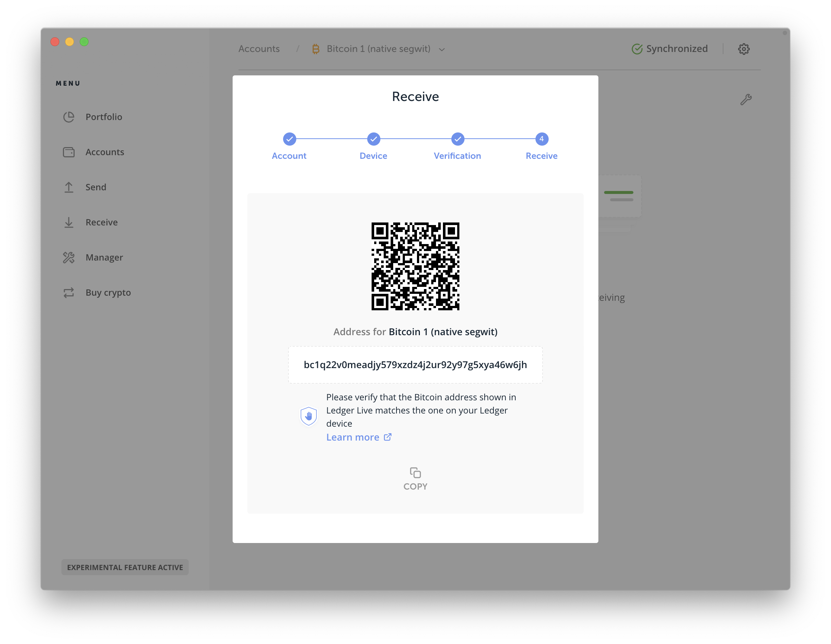Go to Accounts breadcrumb link
Screen dimensions: 831x644
pos(259,49)
